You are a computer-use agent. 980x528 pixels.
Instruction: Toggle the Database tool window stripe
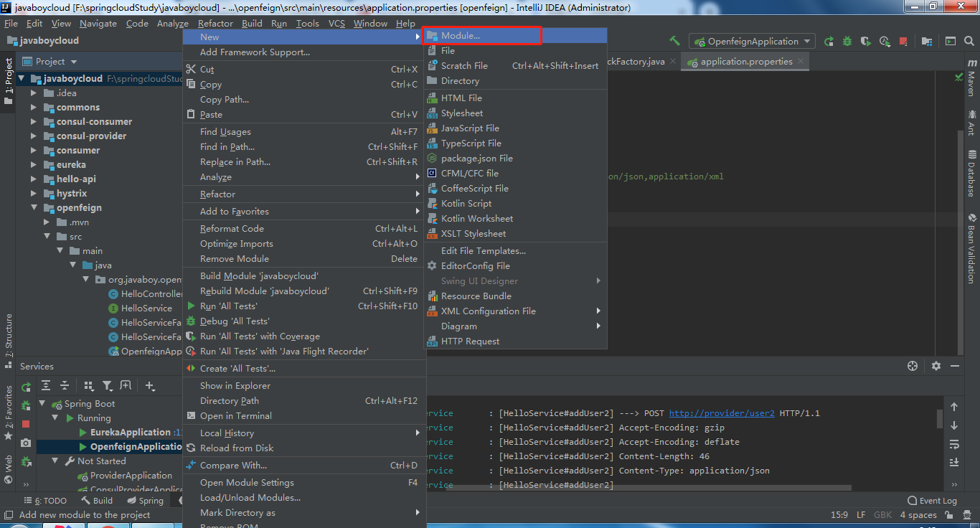(971, 173)
